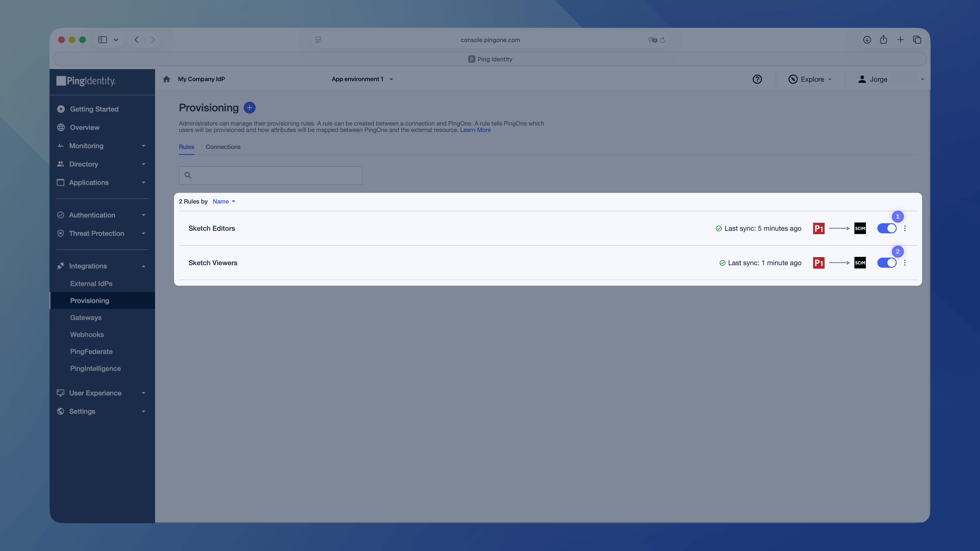Expand the Threat Protection sidebar section
The image size is (980, 551).
click(x=102, y=233)
